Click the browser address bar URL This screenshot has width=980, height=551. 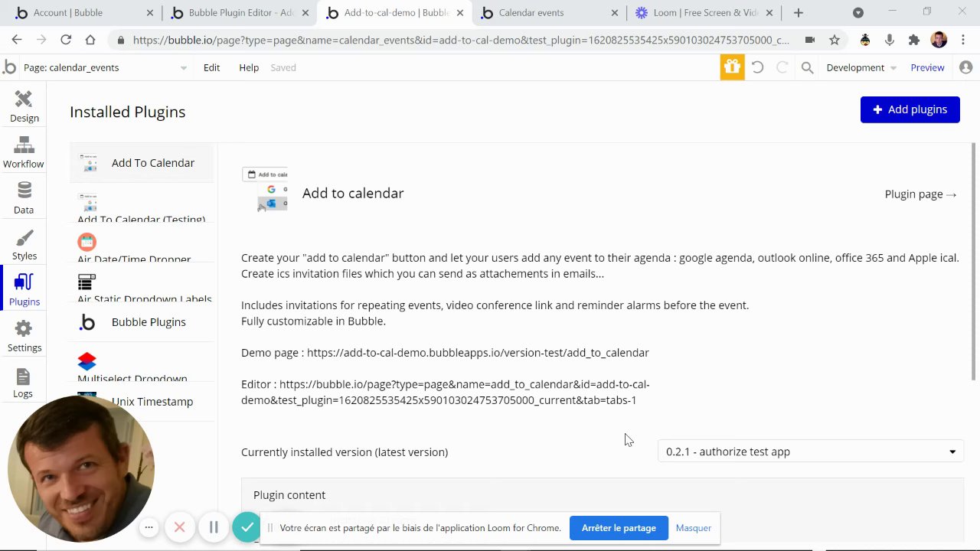(x=460, y=40)
